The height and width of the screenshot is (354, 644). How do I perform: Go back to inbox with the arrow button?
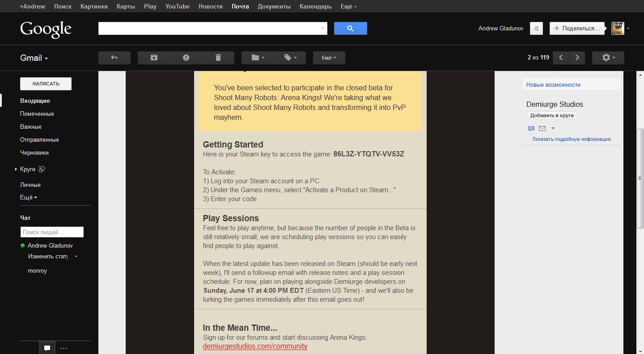(114, 58)
